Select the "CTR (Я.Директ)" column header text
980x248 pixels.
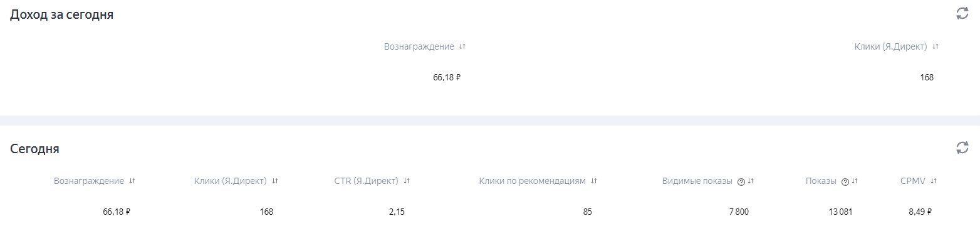[367, 181]
